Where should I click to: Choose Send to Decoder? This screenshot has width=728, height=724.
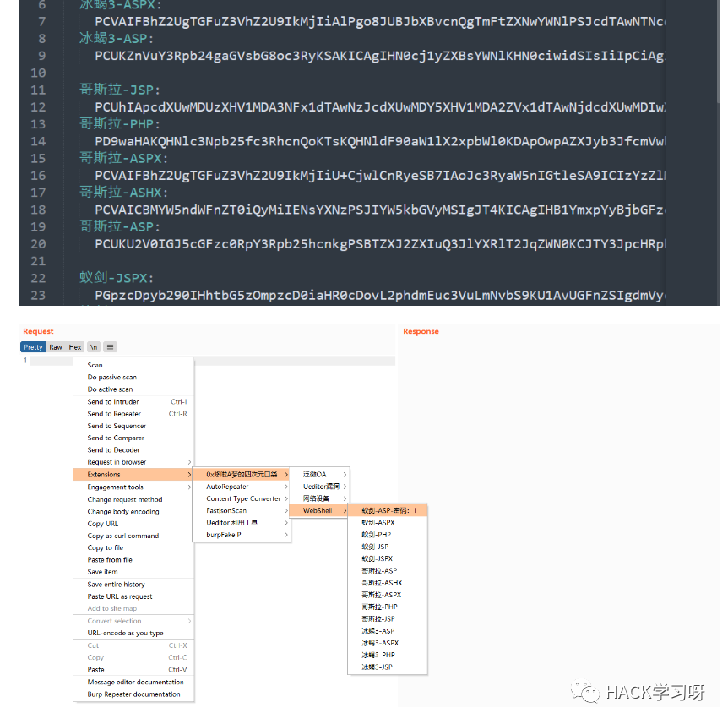pos(133,450)
